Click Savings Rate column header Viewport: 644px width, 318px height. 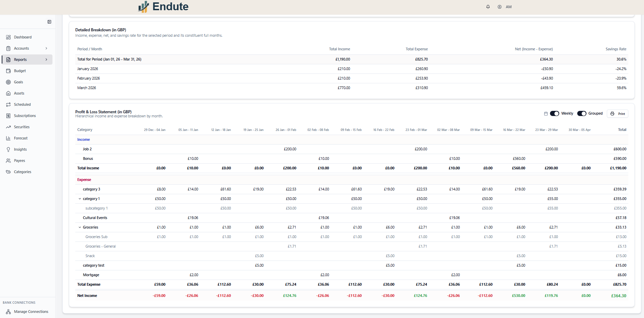pyautogui.click(x=616, y=49)
